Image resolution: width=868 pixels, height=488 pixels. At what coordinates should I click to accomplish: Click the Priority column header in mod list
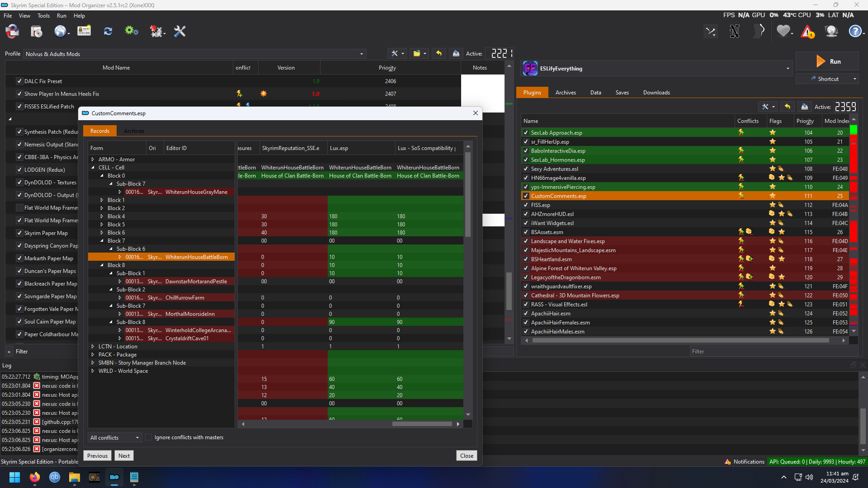tap(387, 68)
